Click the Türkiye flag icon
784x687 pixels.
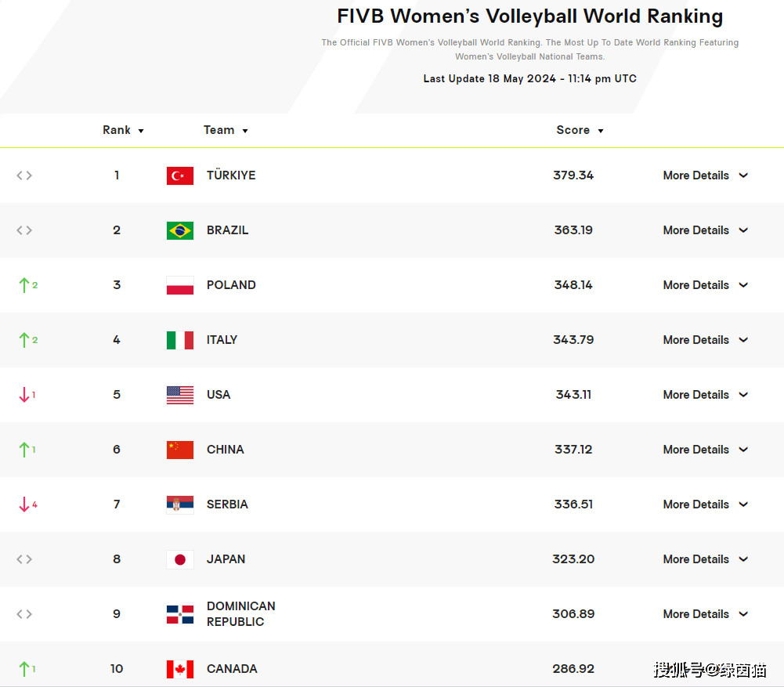coord(180,176)
